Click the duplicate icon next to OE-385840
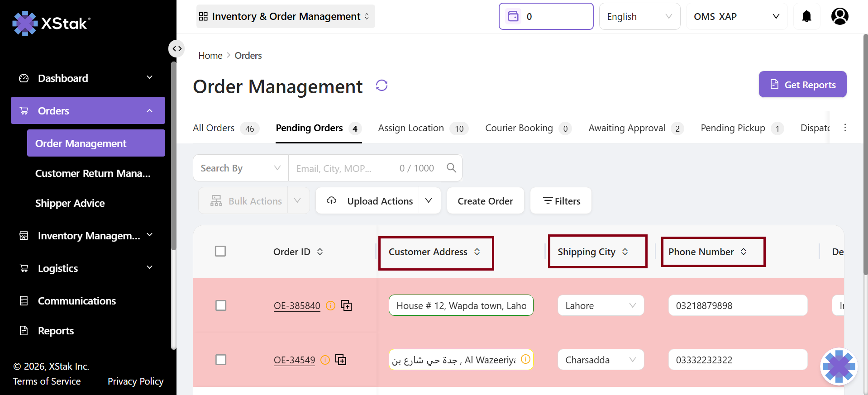The height and width of the screenshot is (395, 868). click(x=346, y=306)
